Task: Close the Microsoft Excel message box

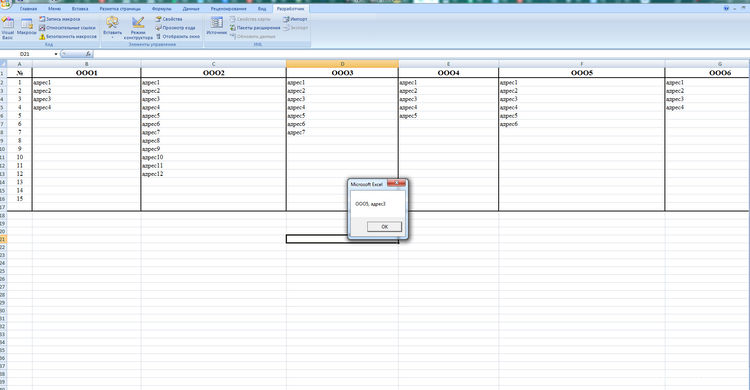Action: [397, 183]
